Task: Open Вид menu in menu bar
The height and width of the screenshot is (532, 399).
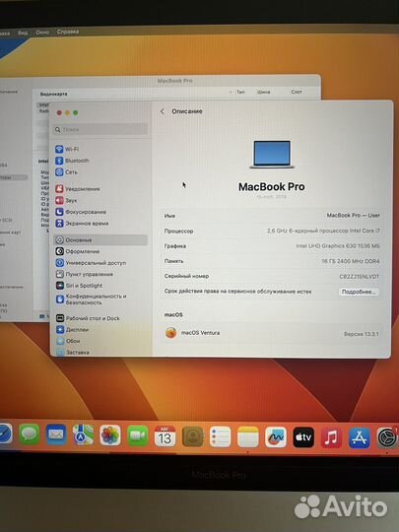Action: tap(23, 33)
